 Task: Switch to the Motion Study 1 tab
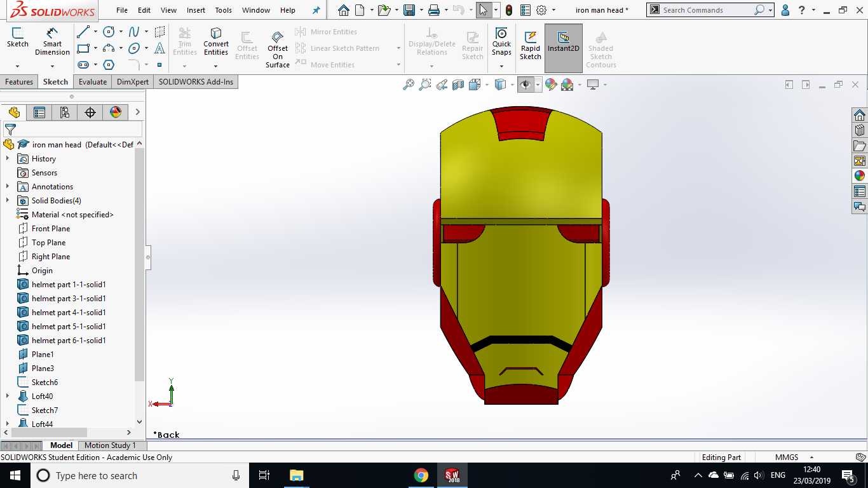[110, 445]
